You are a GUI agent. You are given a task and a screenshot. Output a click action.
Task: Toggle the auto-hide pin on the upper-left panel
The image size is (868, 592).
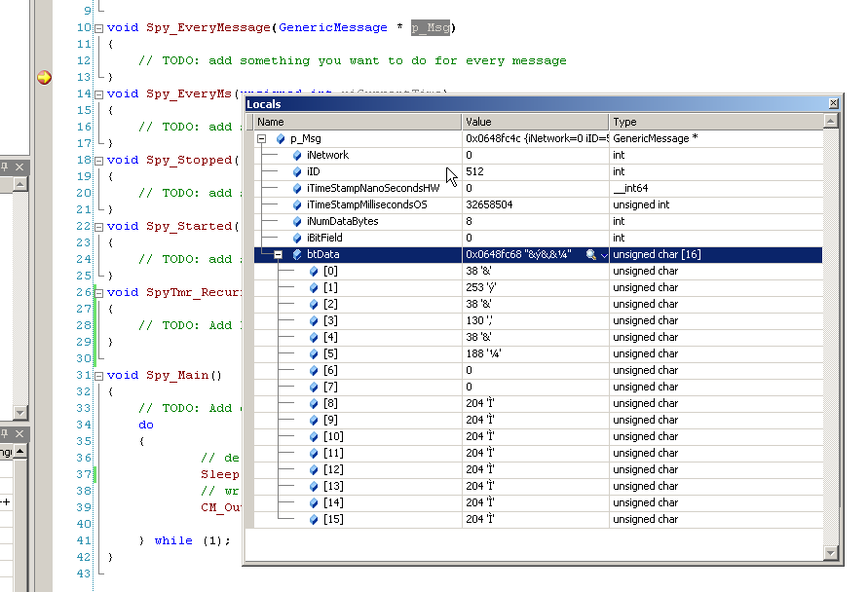coord(7,166)
